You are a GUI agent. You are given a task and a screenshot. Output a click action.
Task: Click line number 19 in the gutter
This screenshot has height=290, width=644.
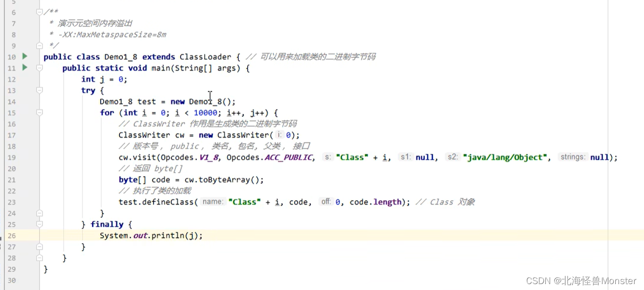[11, 157]
